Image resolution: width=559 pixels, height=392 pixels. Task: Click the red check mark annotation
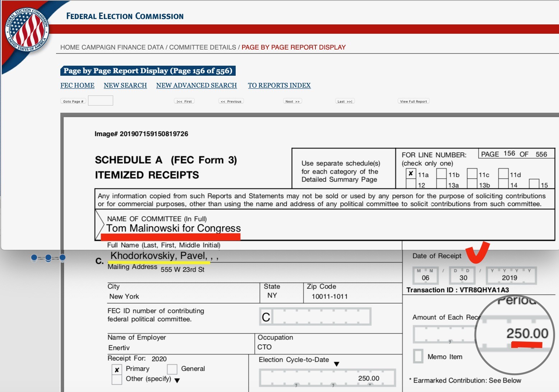(x=477, y=253)
